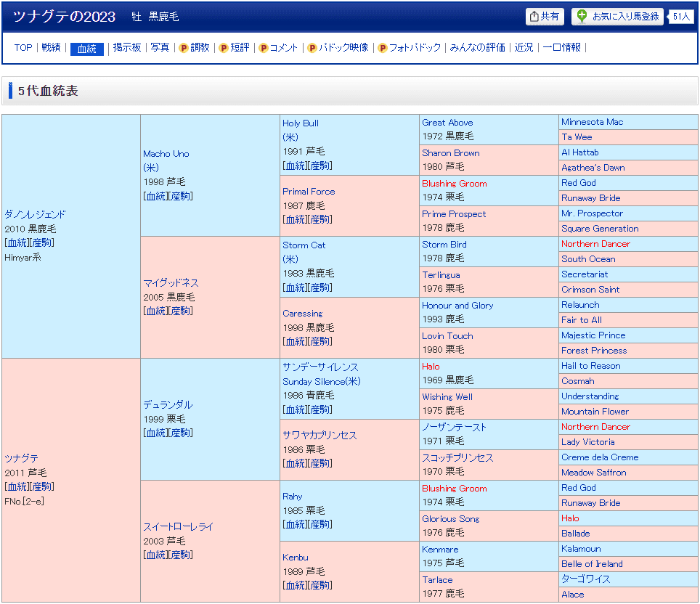Click Terlingua link
700x604 pixels.
[441, 275]
